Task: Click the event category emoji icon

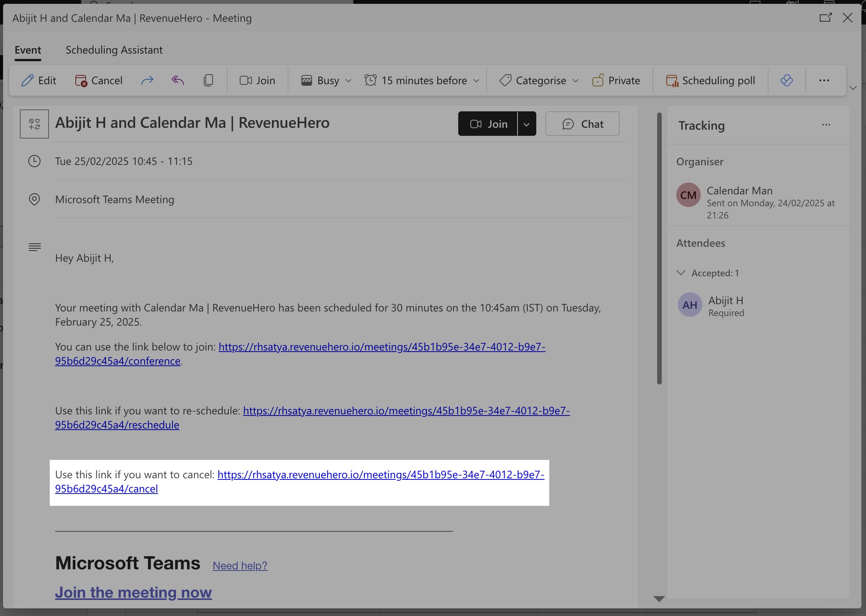Action: pyautogui.click(x=34, y=124)
